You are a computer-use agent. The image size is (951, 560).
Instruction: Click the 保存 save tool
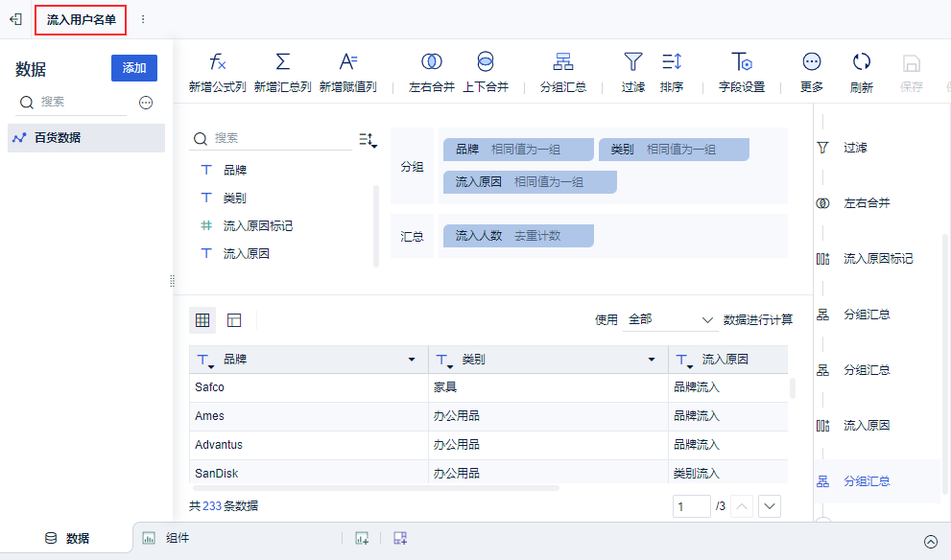tap(912, 73)
